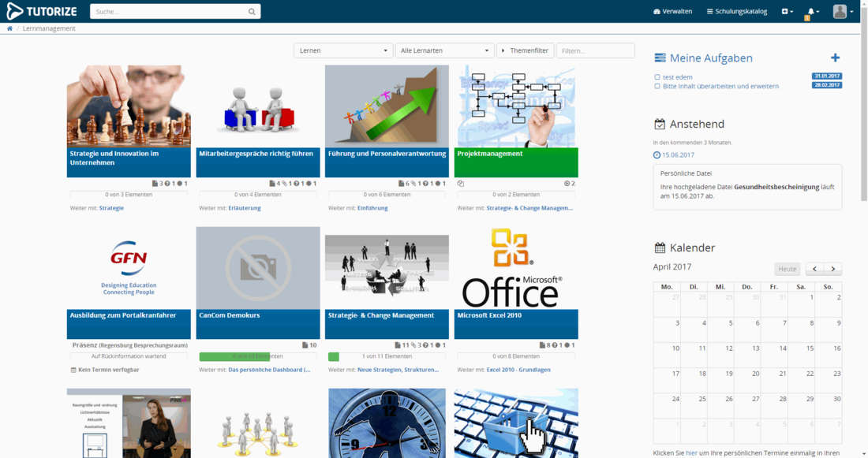Click the Meine Aufgaben list icon

pos(660,58)
